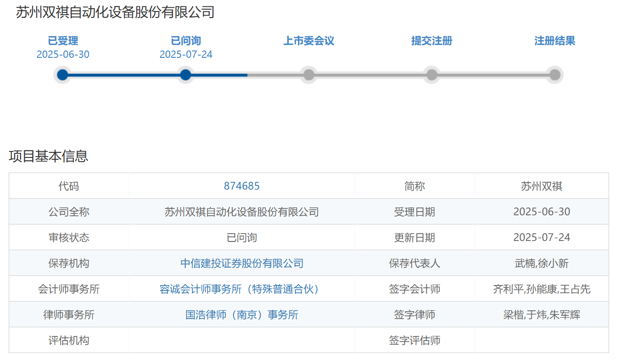Click the page title 苏州双祺自动化设备股份有限公司
The image size is (621, 364).
tap(115, 12)
